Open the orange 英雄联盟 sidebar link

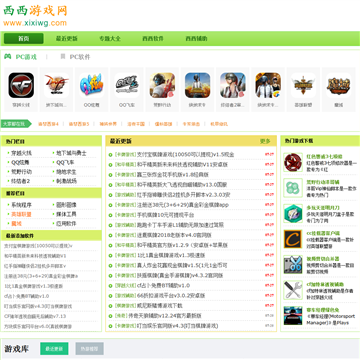[22, 214]
